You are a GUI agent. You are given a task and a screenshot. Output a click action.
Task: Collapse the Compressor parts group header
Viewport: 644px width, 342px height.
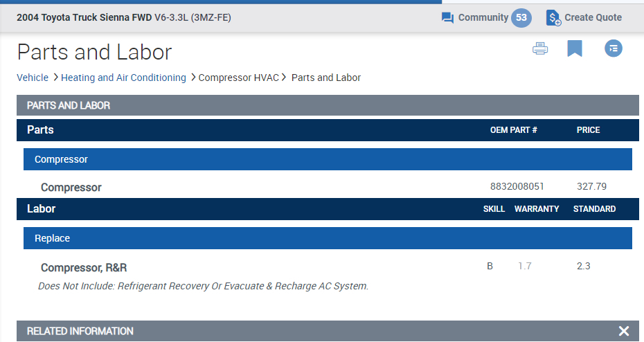coord(328,159)
